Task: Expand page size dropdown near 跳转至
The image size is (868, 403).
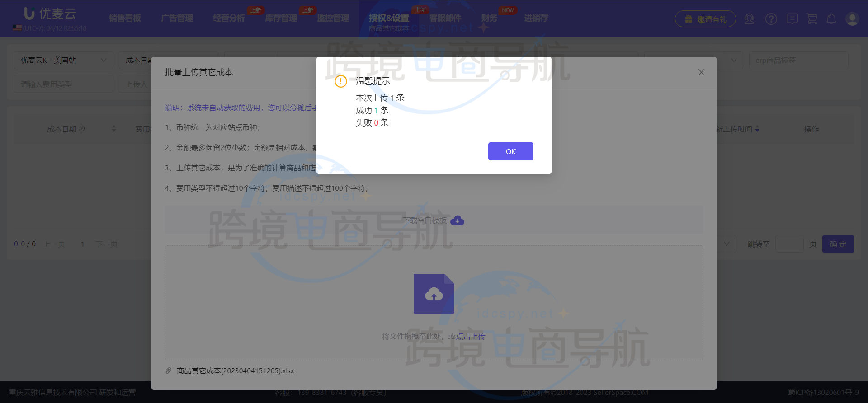Action: 727,244
